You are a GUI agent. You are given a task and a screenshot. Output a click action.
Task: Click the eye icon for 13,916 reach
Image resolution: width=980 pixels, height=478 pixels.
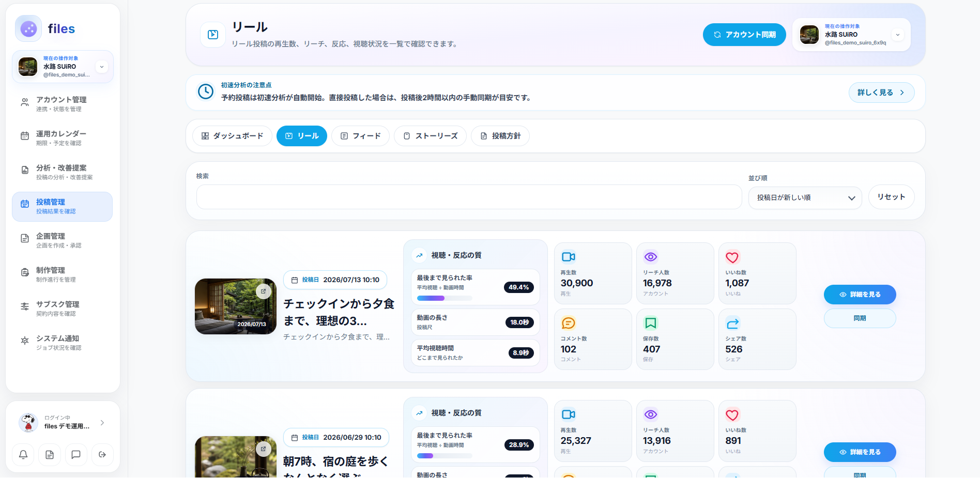pos(651,414)
